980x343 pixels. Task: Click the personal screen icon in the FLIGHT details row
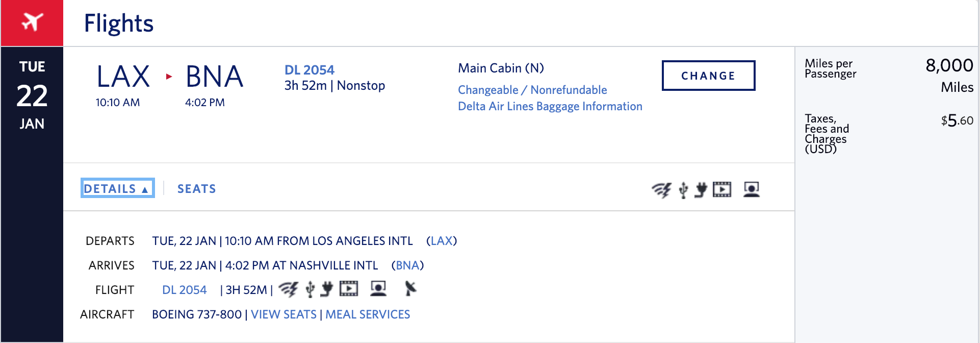(378, 289)
